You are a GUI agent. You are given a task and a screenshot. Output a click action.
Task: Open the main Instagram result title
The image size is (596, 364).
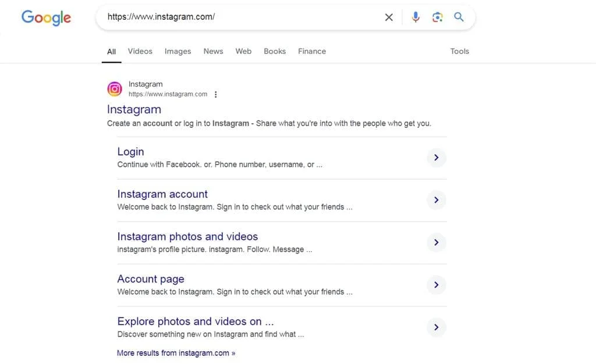pos(134,109)
